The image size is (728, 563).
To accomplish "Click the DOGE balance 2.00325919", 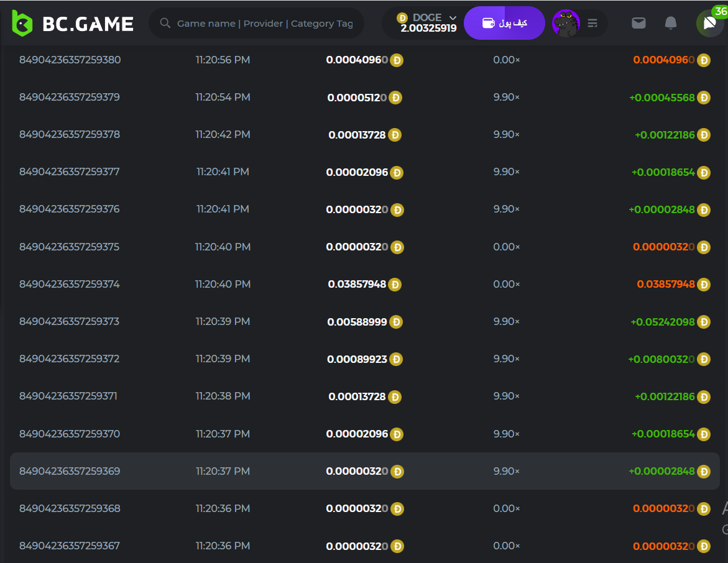I will (x=428, y=29).
